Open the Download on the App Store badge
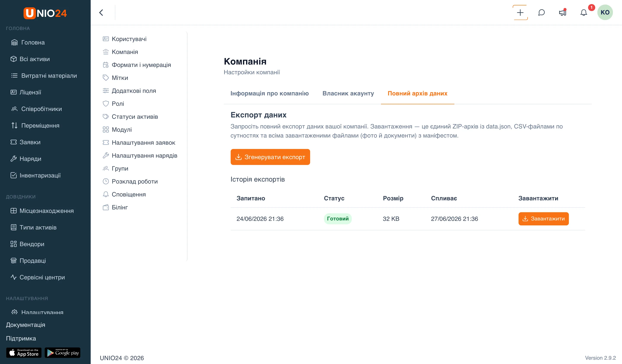622x364 pixels. click(x=24, y=353)
